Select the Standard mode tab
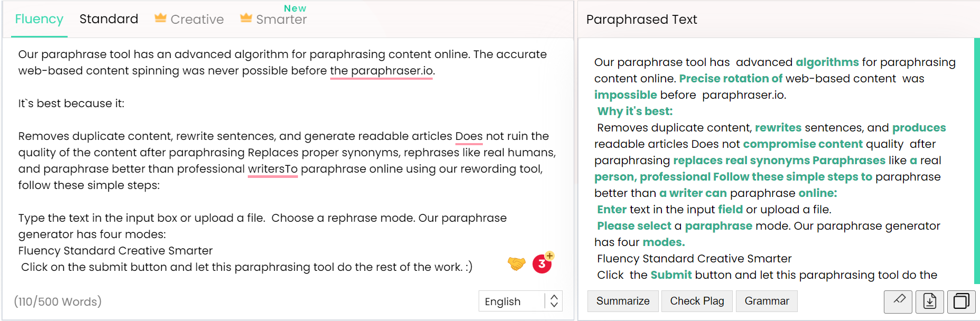 pos(109,19)
